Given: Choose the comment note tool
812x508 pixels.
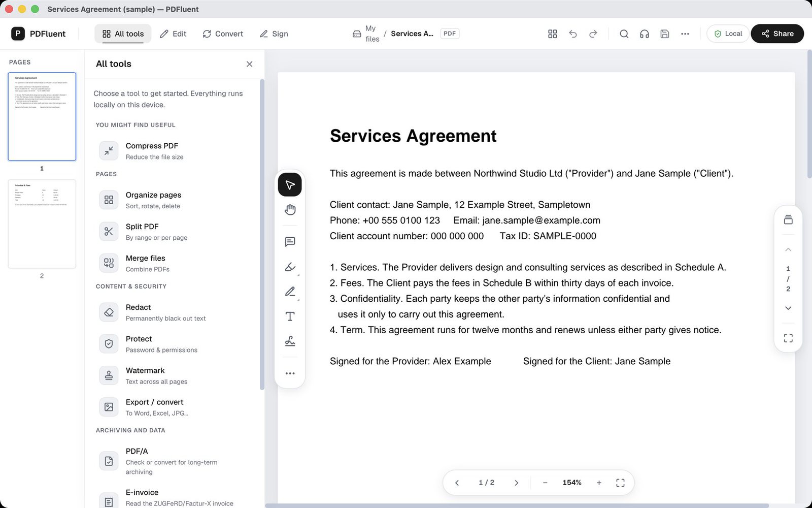Looking at the screenshot, I should tap(290, 242).
